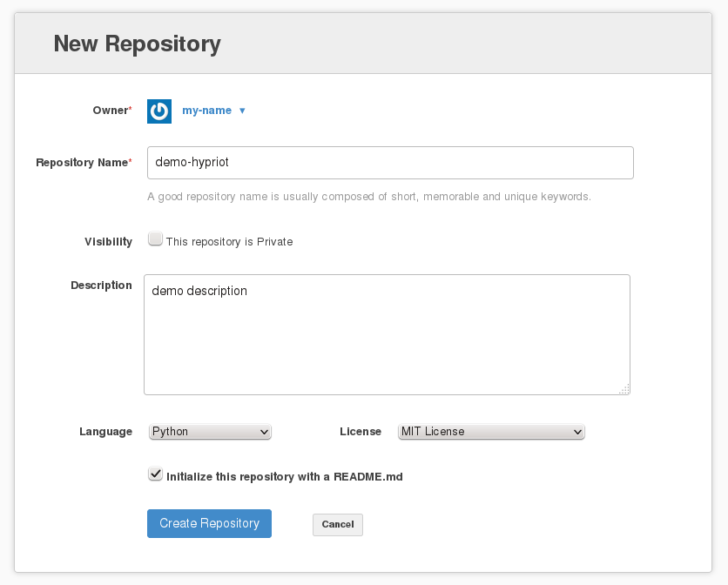Select the owner my-name link
Screen dimensions: 728x585
click(206, 111)
